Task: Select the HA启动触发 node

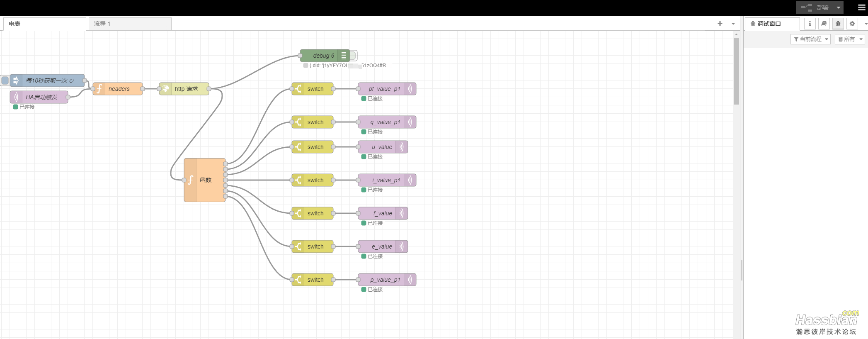Action: pyautogui.click(x=39, y=97)
